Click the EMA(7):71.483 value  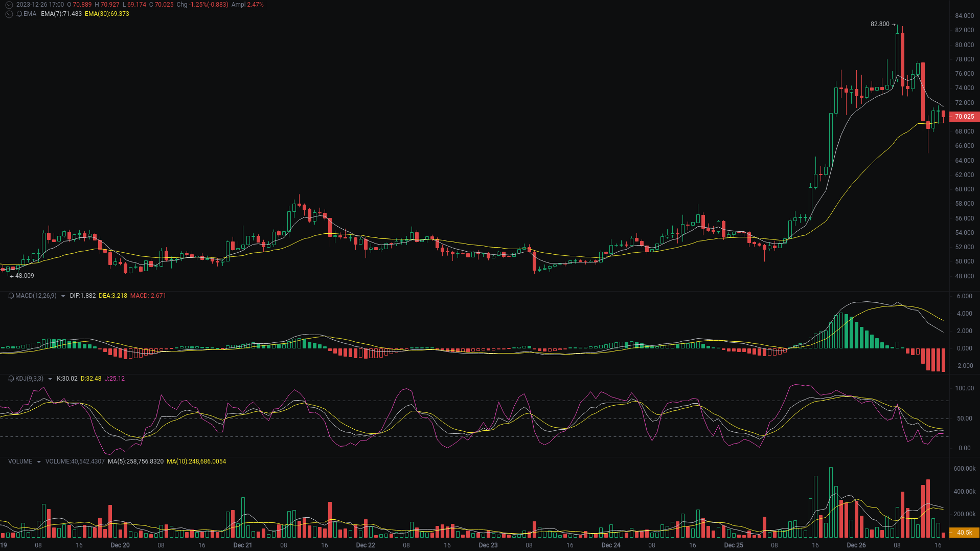coord(61,14)
